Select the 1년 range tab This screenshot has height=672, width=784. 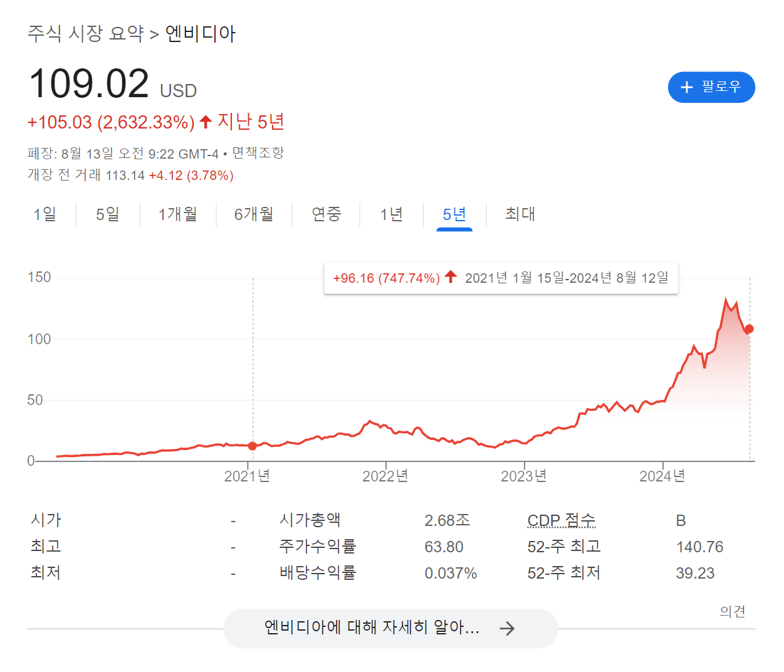[x=392, y=214]
